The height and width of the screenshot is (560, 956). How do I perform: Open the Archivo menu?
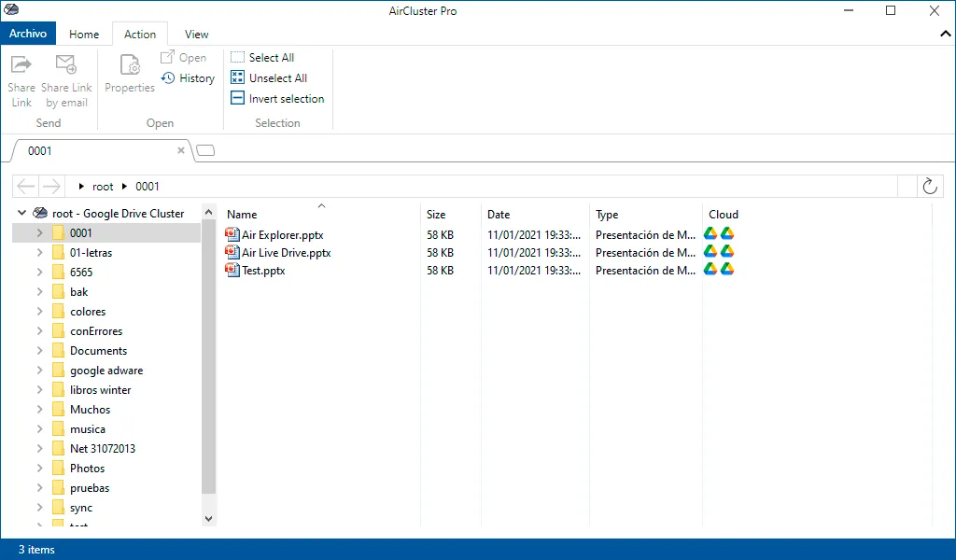(28, 34)
